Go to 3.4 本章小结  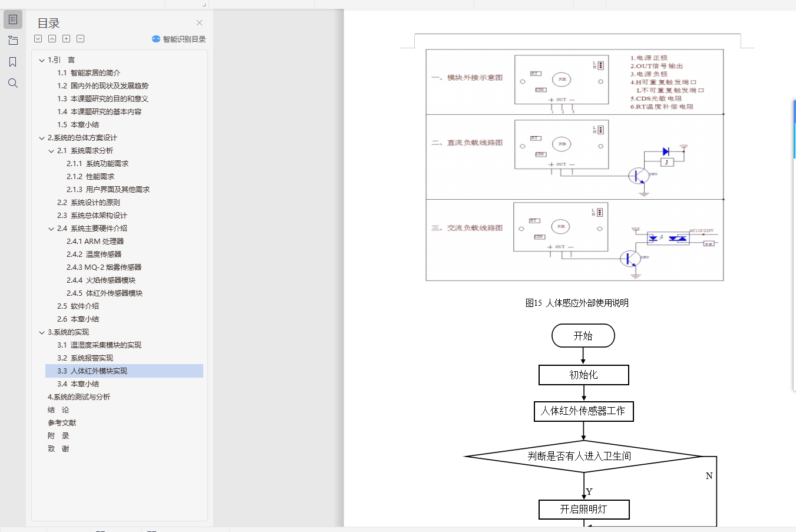pos(78,384)
